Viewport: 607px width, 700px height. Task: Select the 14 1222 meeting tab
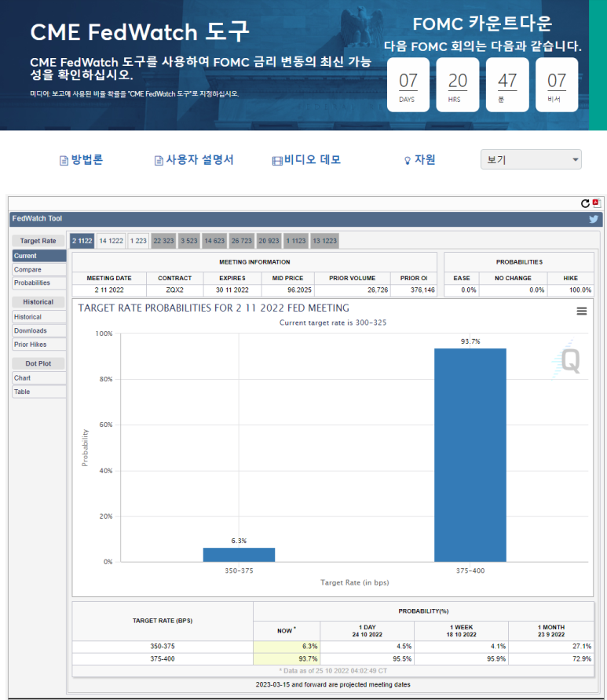(111, 241)
